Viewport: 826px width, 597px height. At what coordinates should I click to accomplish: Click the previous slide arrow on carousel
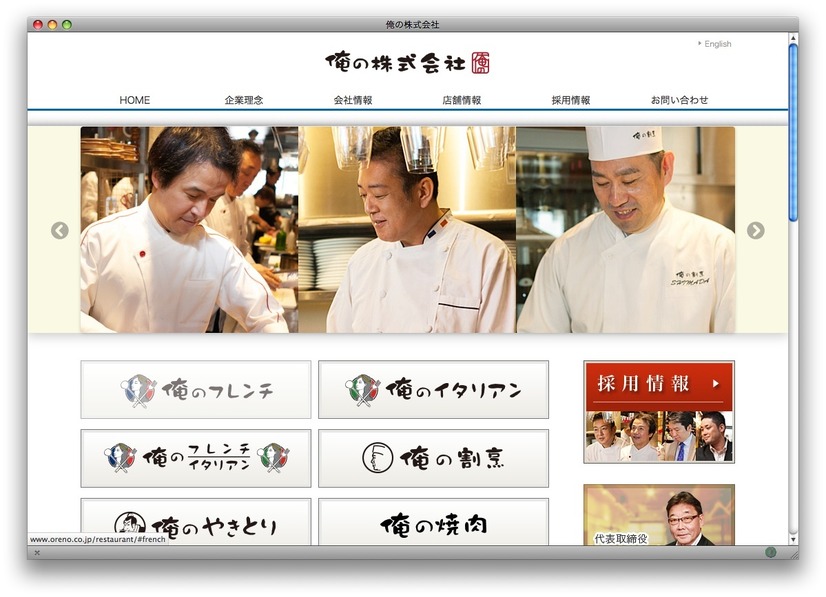60,230
